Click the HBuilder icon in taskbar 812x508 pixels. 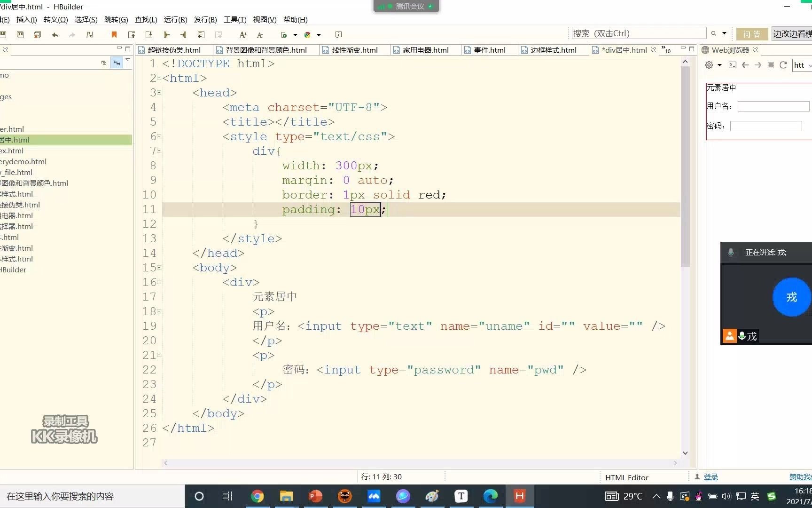[519, 496]
